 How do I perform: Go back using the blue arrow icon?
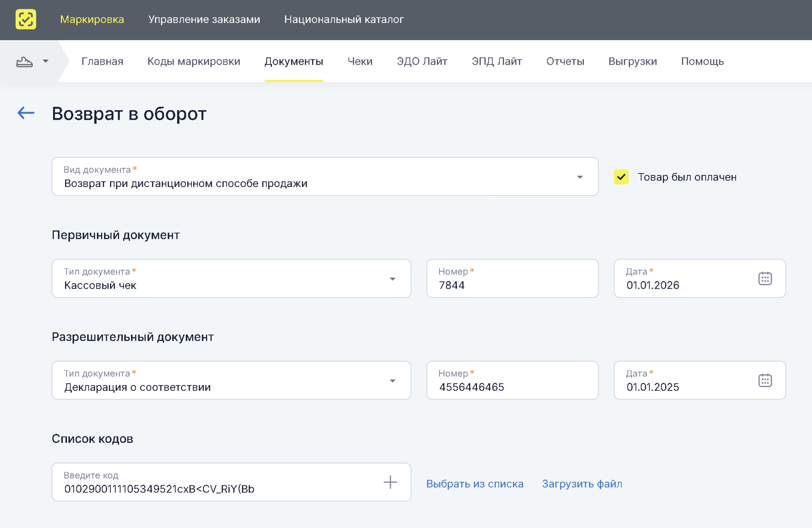[x=26, y=113]
